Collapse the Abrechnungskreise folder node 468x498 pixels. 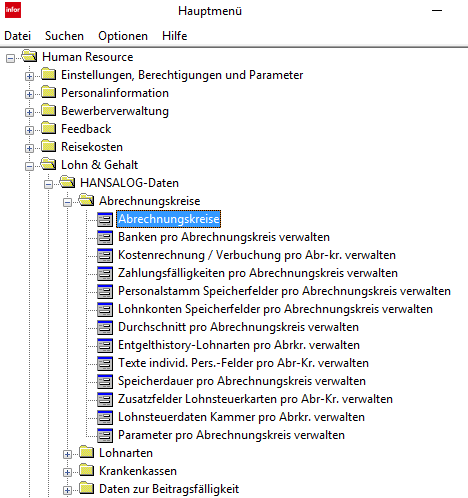coord(68,202)
